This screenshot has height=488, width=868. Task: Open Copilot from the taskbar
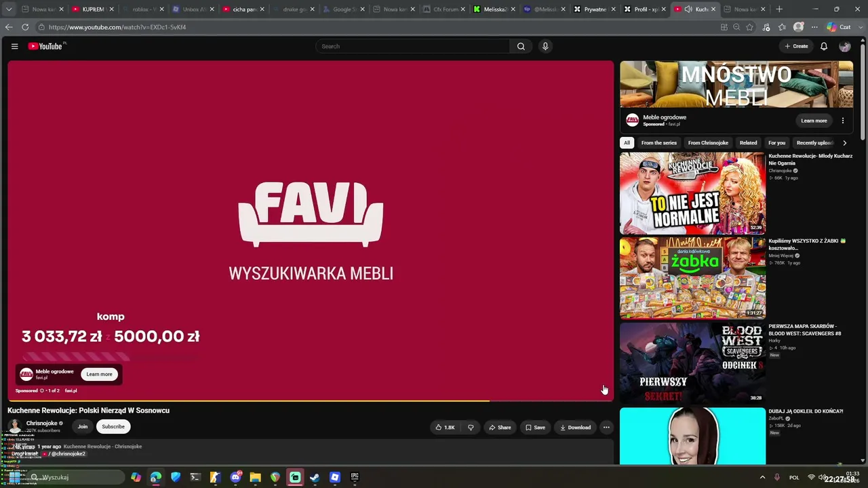pyautogui.click(x=136, y=477)
